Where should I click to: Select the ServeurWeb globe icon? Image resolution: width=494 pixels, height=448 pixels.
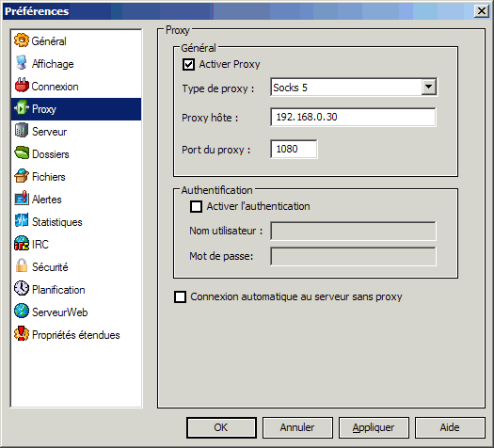(x=22, y=312)
